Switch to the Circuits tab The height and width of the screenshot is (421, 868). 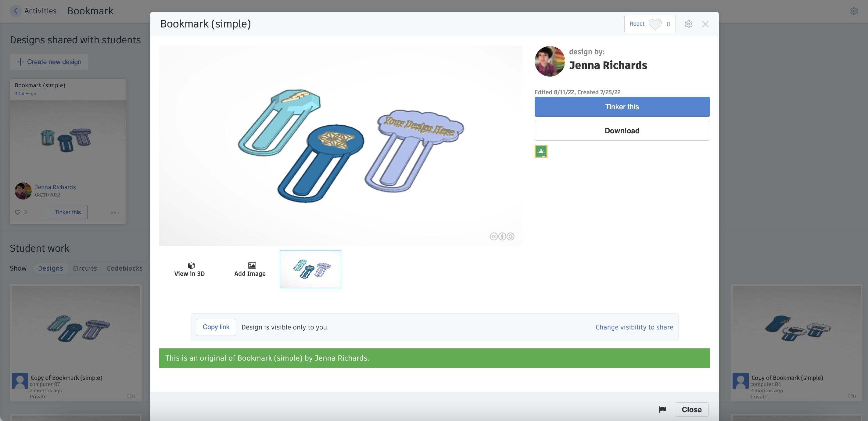[x=85, y=268]
